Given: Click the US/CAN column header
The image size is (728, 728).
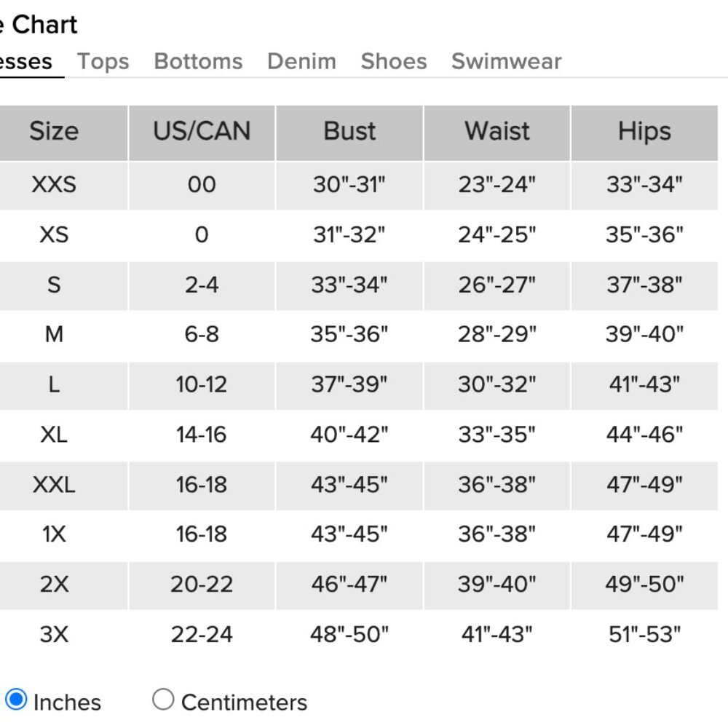Looking at the screenshot, I should coord(202,132).
